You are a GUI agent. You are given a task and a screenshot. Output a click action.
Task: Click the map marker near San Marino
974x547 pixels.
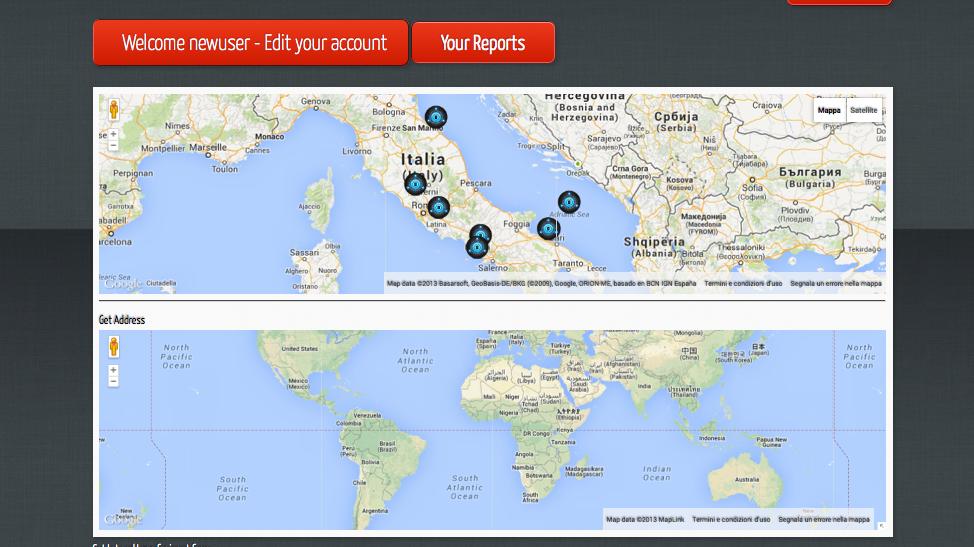(436, 117)
